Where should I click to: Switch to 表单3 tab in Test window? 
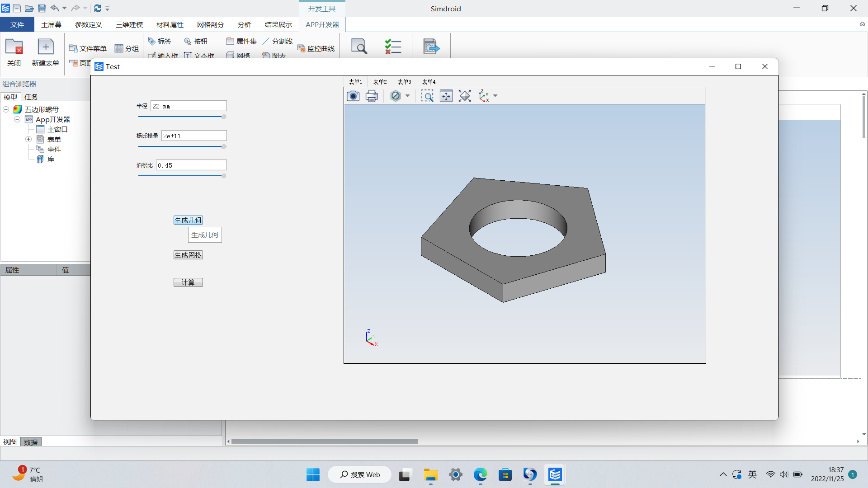pos(404,82)
